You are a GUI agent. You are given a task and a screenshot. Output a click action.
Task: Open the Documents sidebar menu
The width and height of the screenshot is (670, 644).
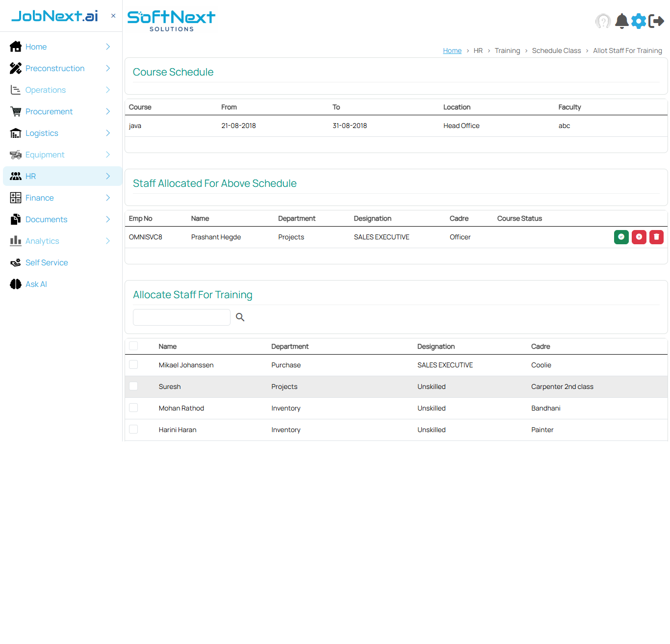46,219
